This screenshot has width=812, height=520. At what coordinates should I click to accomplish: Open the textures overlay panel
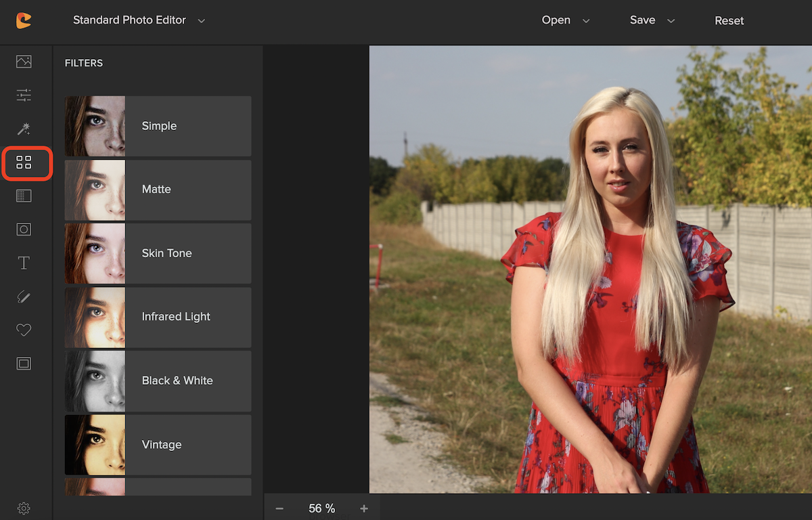tap(24, 196)
